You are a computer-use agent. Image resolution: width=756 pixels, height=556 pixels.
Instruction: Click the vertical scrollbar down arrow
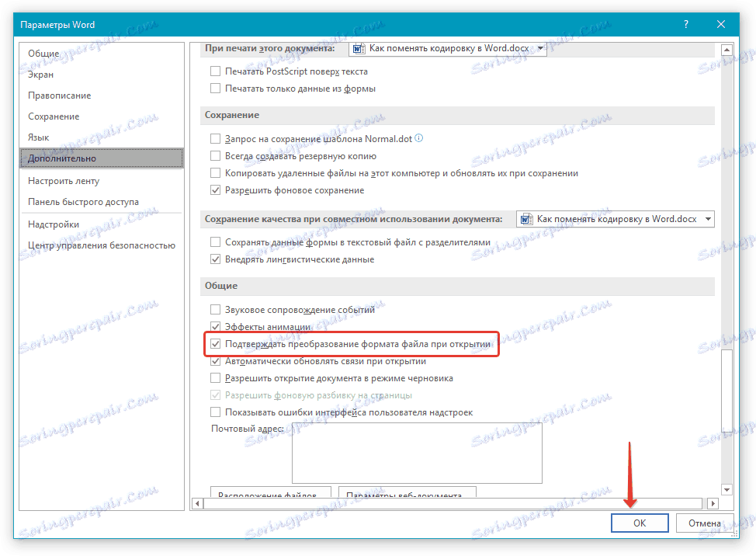point(727,490)
